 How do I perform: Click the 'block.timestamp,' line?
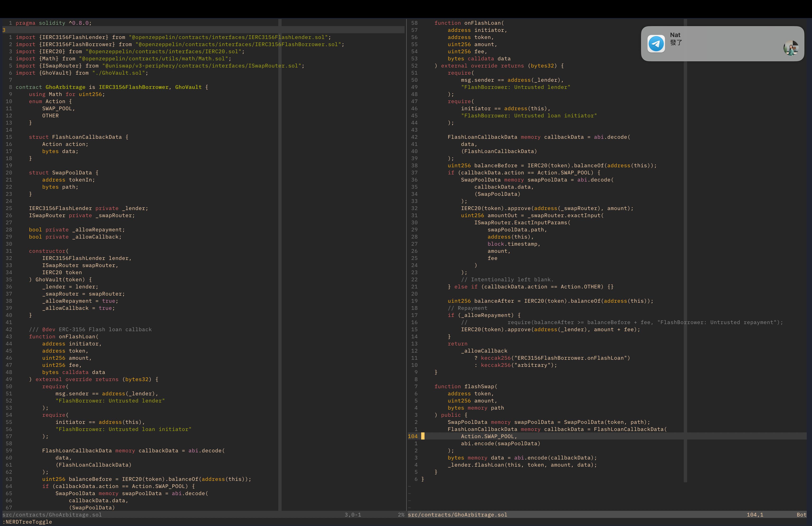514,244
